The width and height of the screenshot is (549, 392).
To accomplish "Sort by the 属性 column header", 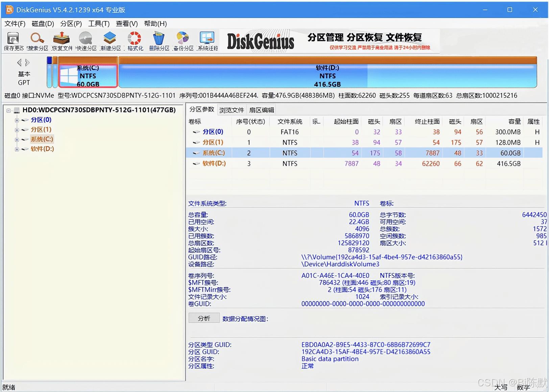I will [x=533, y=122].
